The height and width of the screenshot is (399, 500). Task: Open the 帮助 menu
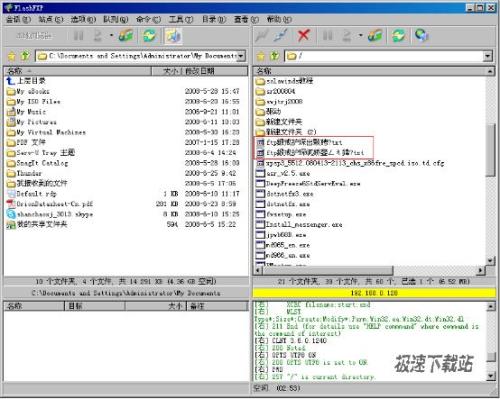coord(279,19)
